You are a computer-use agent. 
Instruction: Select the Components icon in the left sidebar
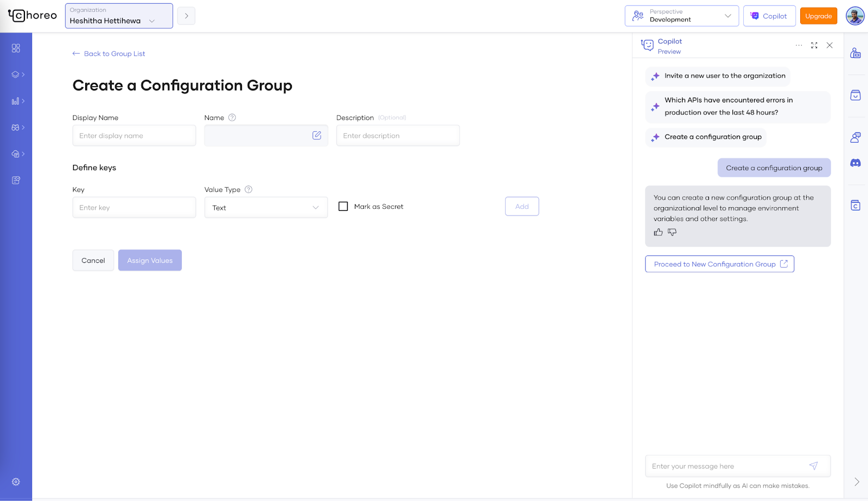tap(16, 74)
